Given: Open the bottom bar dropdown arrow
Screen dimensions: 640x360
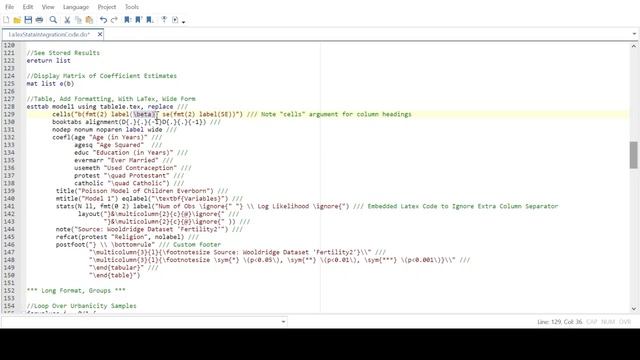Looking at the screenshot, I should 283,322.
